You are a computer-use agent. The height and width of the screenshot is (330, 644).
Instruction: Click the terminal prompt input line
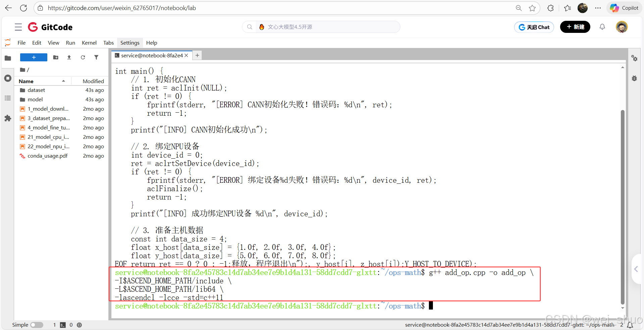[274, 306]
